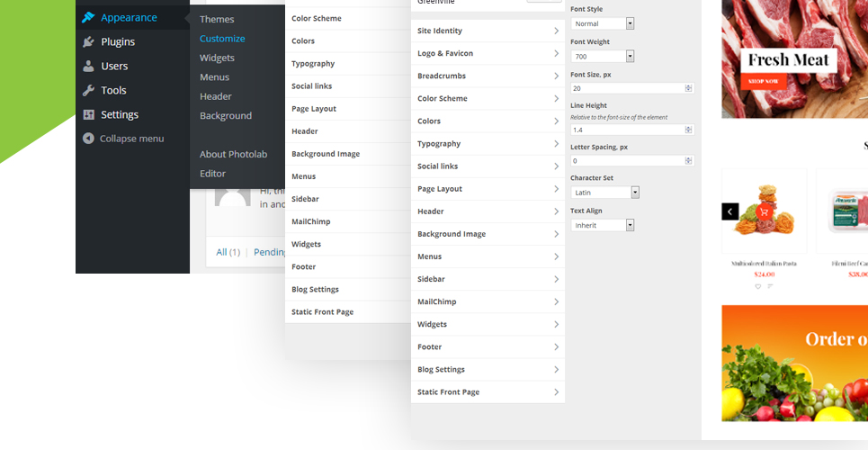The height and width of the screenshot is (450, 868).
Task: Open Page Layout in the back customizer panel
Action: point(347,109)
